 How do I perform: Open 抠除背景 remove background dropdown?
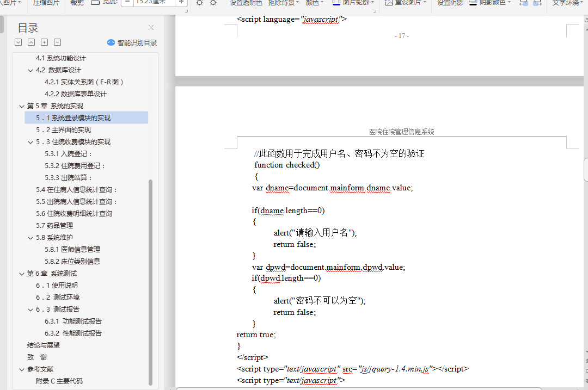pos(284,3)
